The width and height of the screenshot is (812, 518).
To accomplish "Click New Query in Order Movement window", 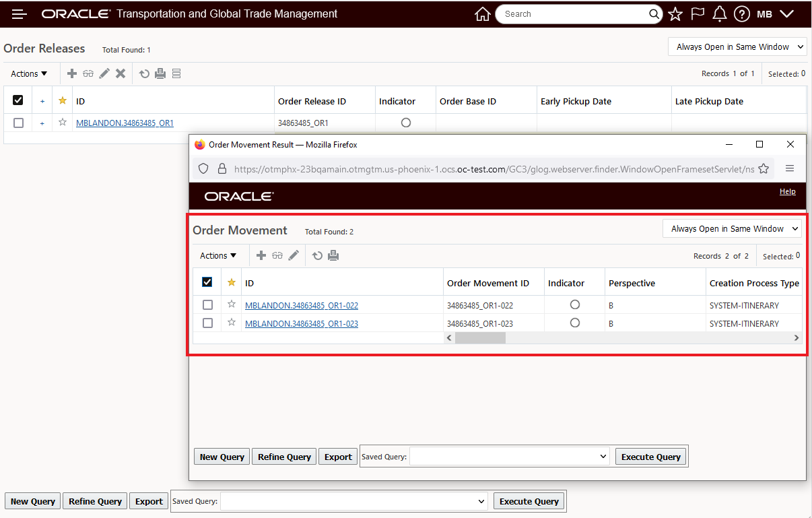I will pos(222,457).
